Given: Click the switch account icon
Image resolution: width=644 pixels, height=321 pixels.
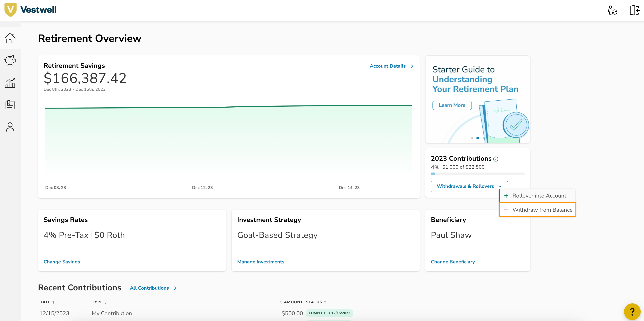Looking at the screenshot, I should click(612, 10).
